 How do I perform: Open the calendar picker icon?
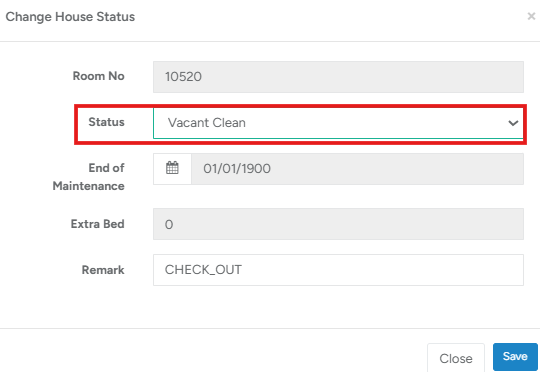tap(172, 168)
